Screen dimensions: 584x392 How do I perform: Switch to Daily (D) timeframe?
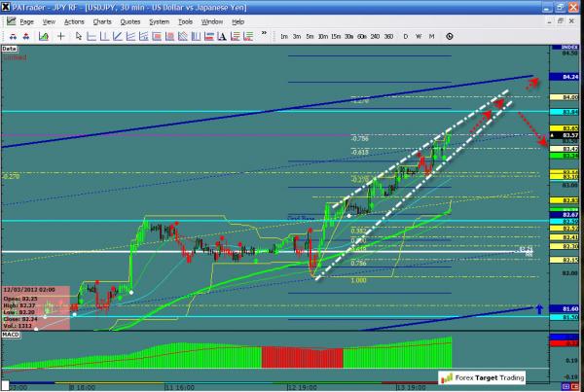(x=404, y=36)
